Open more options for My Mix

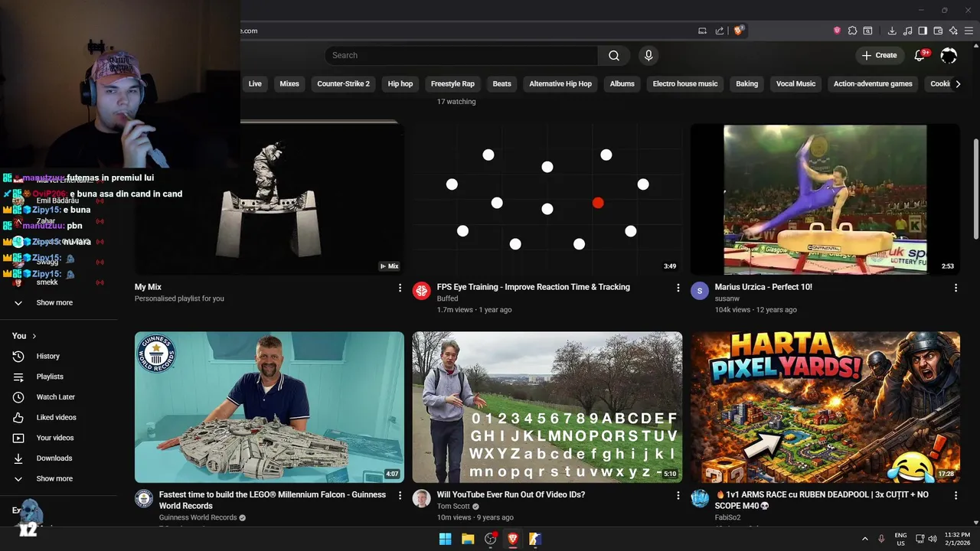click(400, 288)
